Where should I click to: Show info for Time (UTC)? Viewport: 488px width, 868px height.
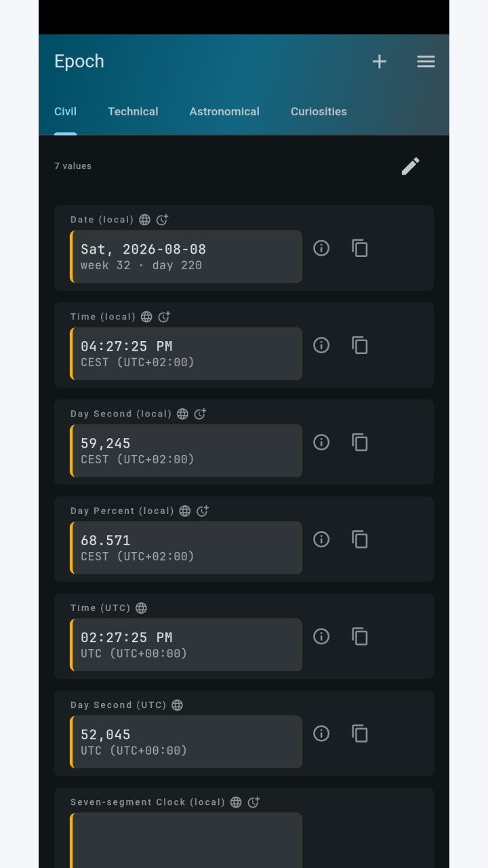321,636
